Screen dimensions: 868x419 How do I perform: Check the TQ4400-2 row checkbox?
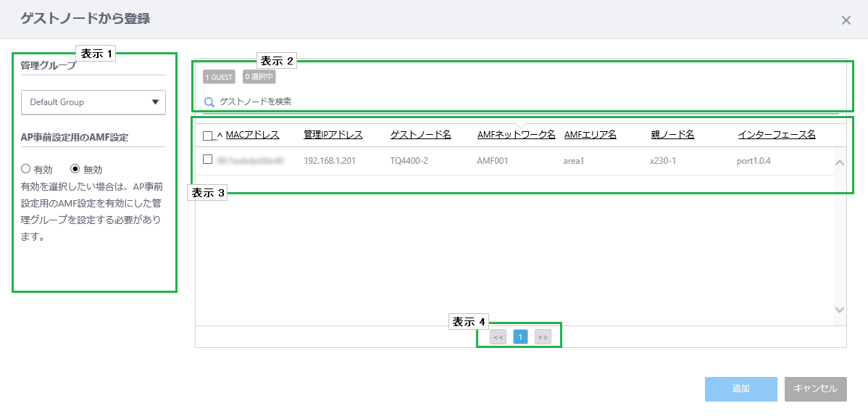(208, 159)
